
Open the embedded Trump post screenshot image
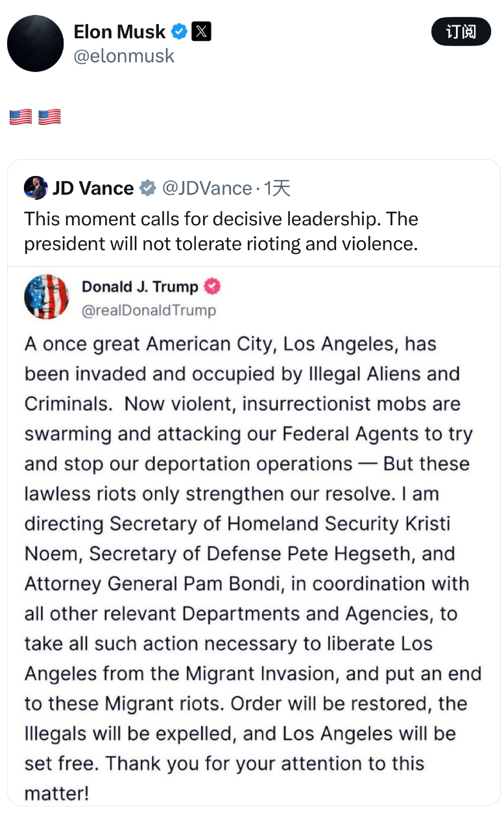click(x=254, y=536)
